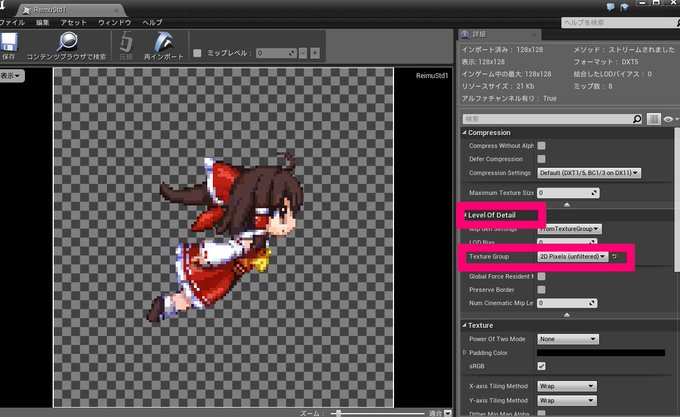Click the Reimu sprite texture preview
Image resolution: width=680 pixels, height=417 pixels.
pos(223,238)
